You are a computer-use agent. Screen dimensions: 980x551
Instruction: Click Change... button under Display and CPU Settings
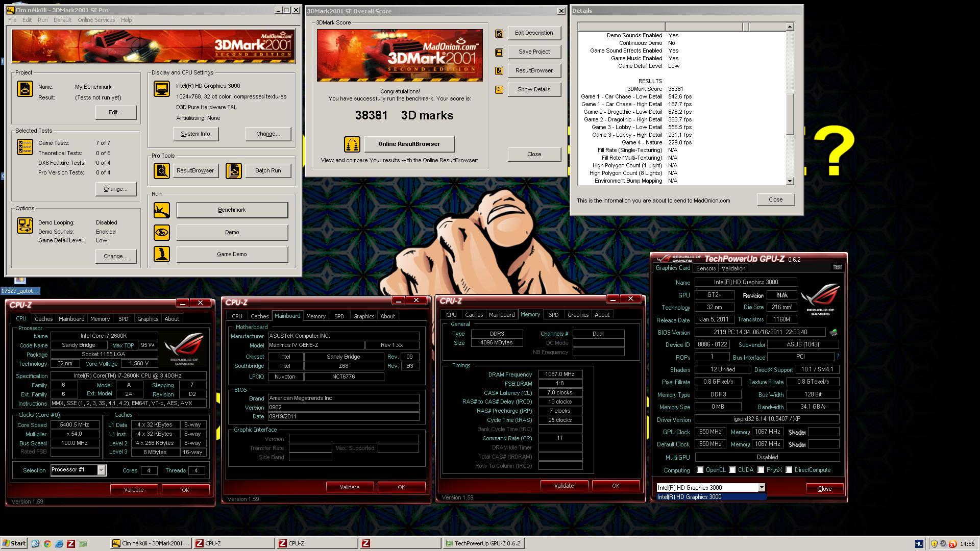[268, 134]
